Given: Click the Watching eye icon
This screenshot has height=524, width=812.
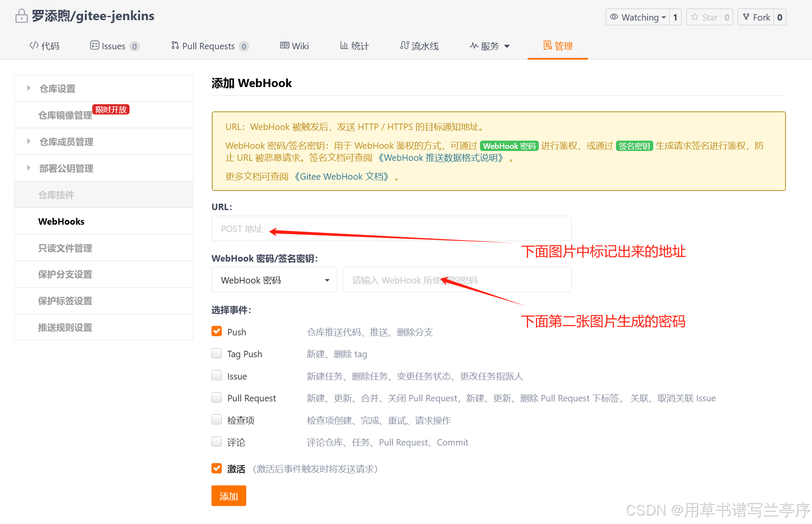Looking at the screenshot, I should (614, 17).
